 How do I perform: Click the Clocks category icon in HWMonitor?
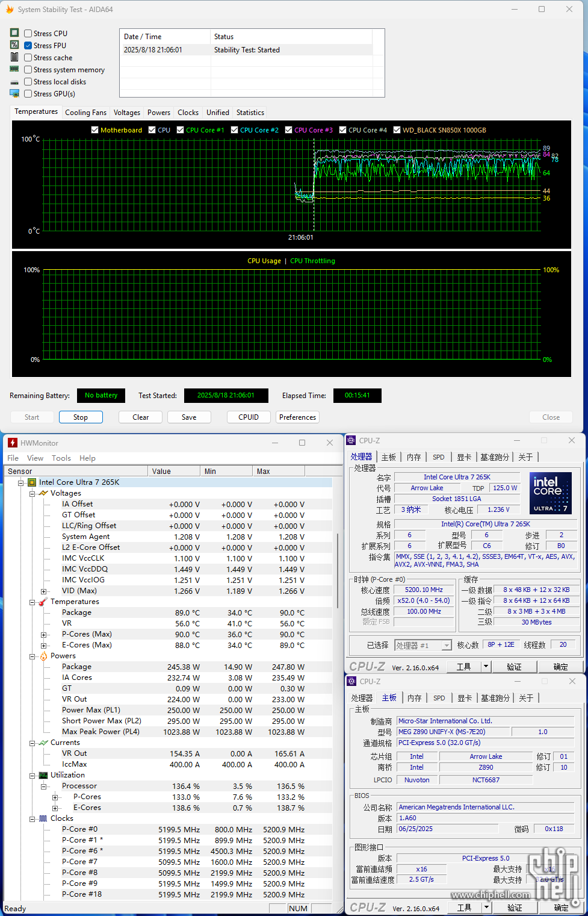[x=43, y=818]
